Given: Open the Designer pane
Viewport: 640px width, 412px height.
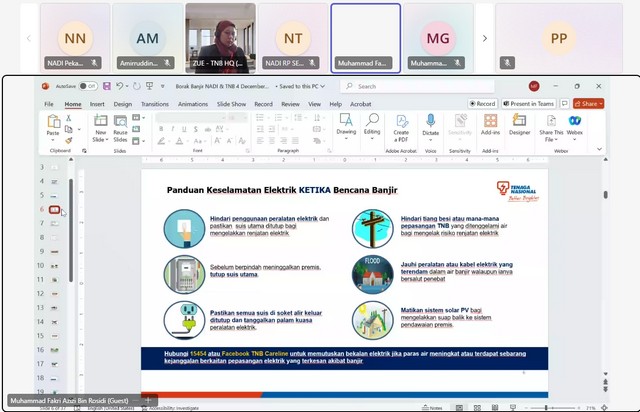Looking at the screenshot, I should pos(519,124).
